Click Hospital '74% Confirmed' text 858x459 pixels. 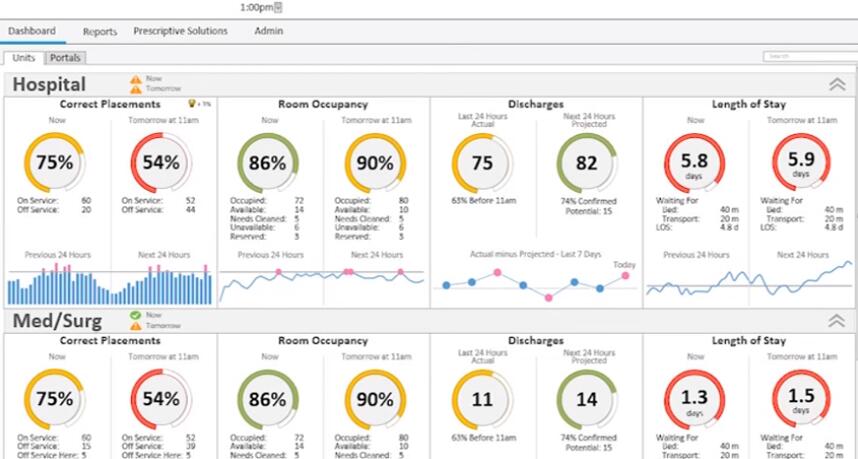(588, 201)
